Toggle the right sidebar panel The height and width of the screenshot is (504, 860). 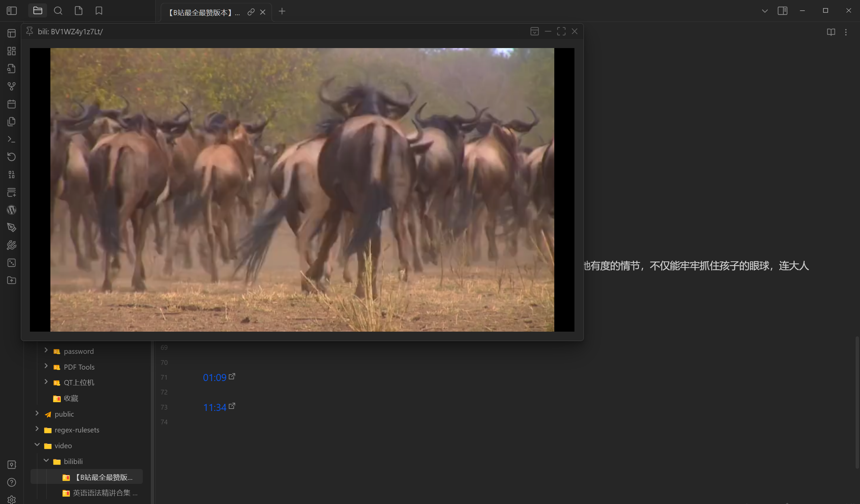782,10
